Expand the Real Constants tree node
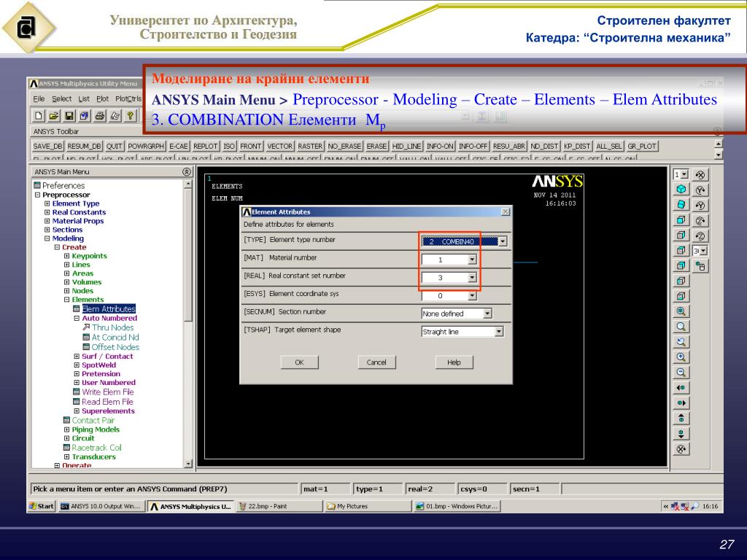This screenshot has width=747, height=560. [x=47, y=212]
